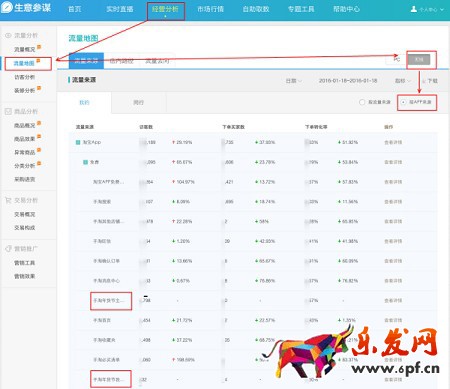Click the 下单转化率 column header

pyautogui.click(x=316, y=127)
